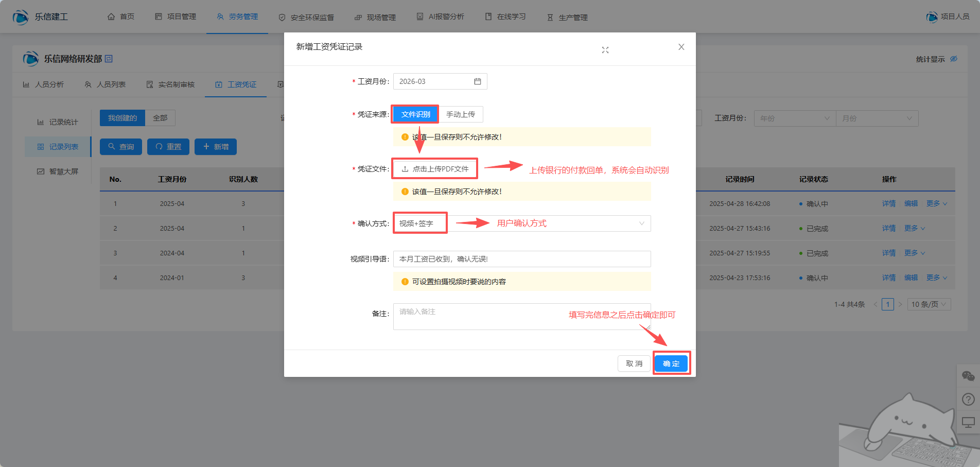The height and width of the screenshot is (467, 980).
Task: Open the 年份 year dropdown
Action: [794, 118]
